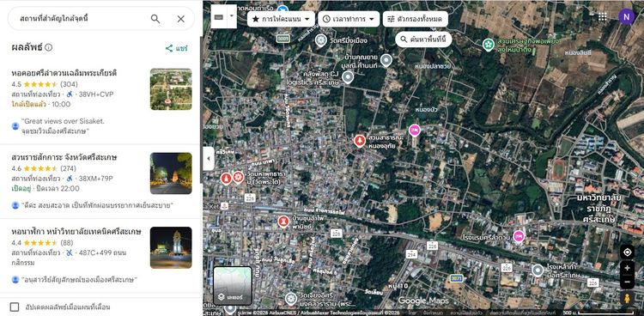The height and width of the screenshot is (316, 644).
Task: Select the วัดมหาพุทธาราม temple wheel pin
Action: 238,178
